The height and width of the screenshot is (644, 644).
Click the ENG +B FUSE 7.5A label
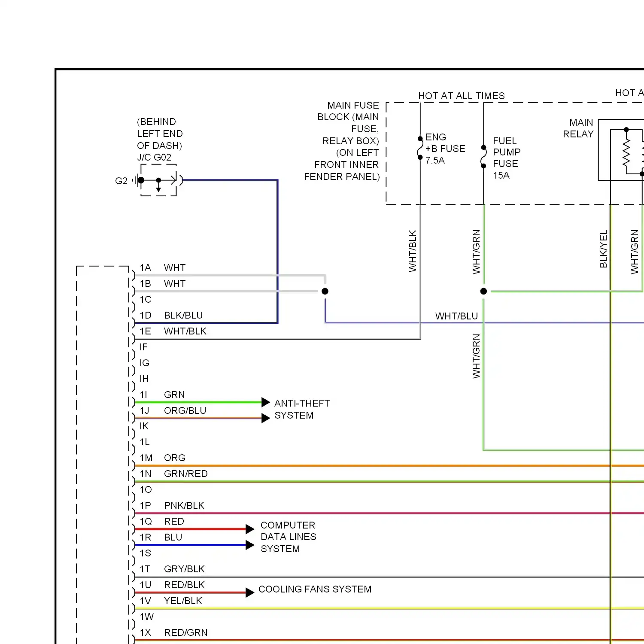click(x=445, y=149)
